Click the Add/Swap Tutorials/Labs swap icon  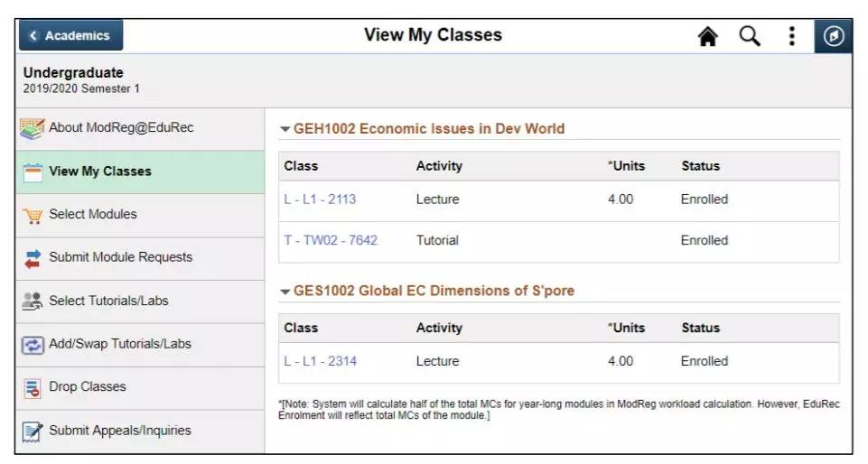[x=33, y=345]
